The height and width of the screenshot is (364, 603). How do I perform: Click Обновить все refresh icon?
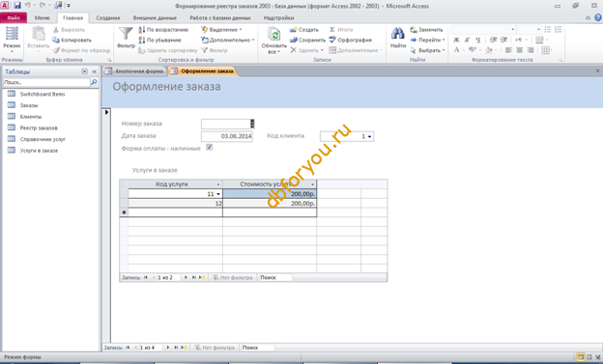coord(273,35)
